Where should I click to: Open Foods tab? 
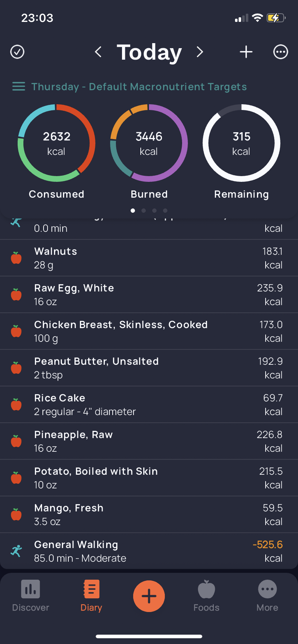click(x=207, y=596)
